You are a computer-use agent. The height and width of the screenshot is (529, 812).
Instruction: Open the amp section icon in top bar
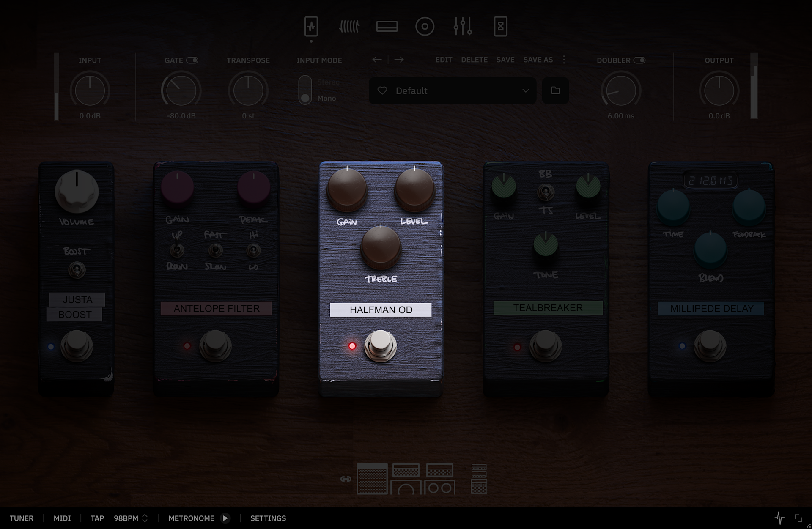387,27
